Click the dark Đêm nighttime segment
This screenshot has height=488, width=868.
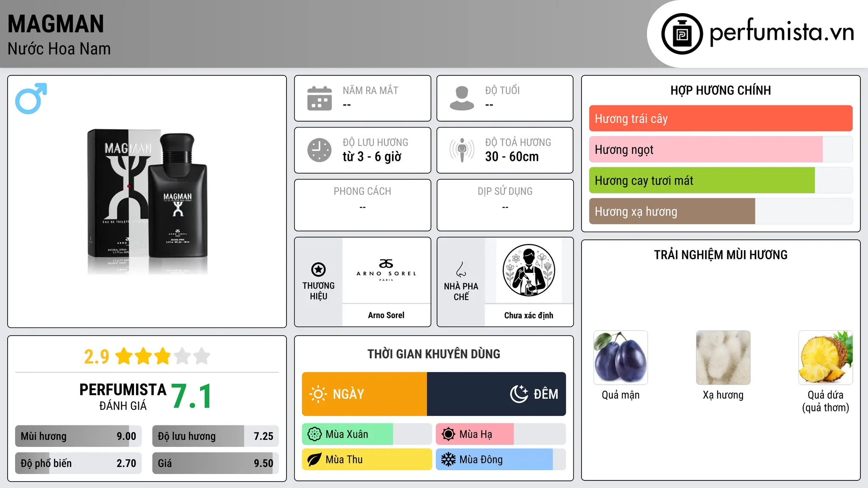496,394
